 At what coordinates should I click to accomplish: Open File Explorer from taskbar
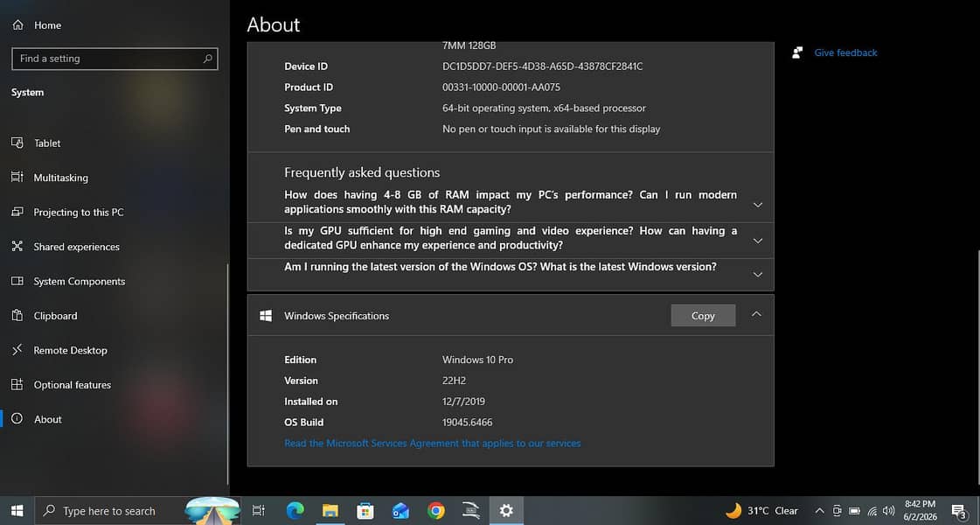pyautogui.click(x=330, y=511)
